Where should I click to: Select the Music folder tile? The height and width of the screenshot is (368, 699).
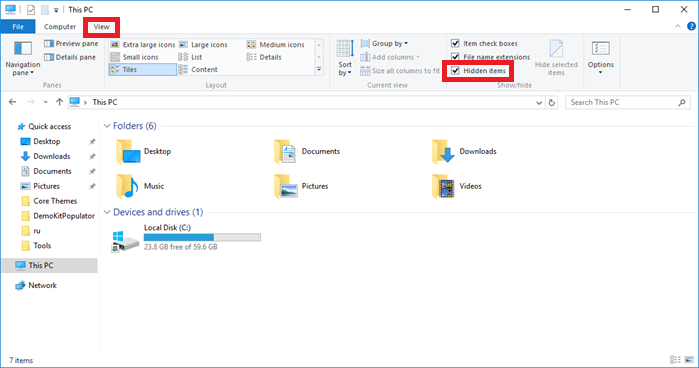(140, 186)
